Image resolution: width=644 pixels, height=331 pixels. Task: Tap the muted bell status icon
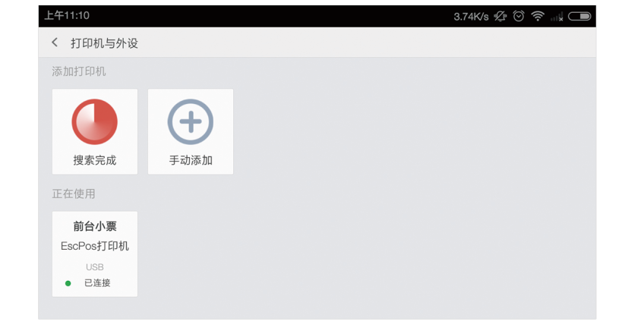tap(500, 16)
